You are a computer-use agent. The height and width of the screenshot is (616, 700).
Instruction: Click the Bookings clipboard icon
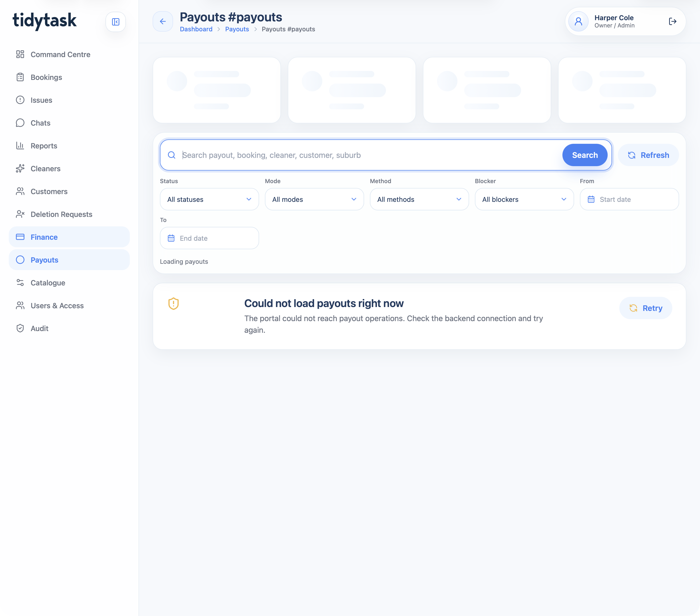point(20,77)
